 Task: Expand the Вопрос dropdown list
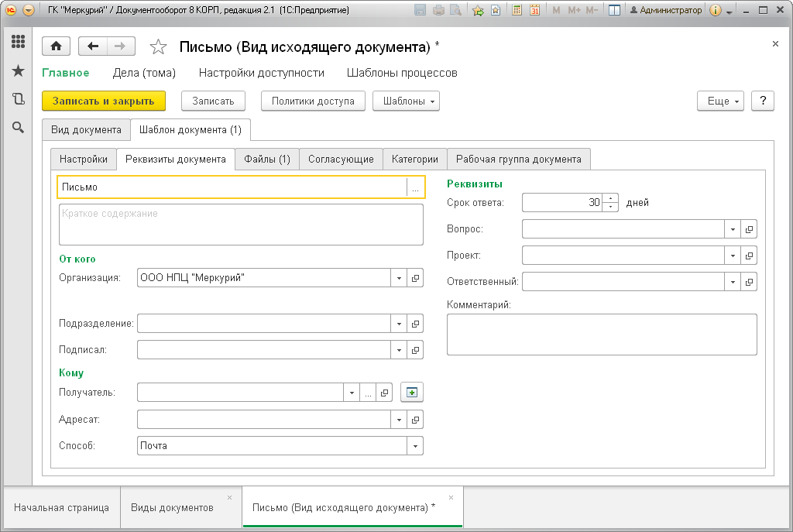733,229
